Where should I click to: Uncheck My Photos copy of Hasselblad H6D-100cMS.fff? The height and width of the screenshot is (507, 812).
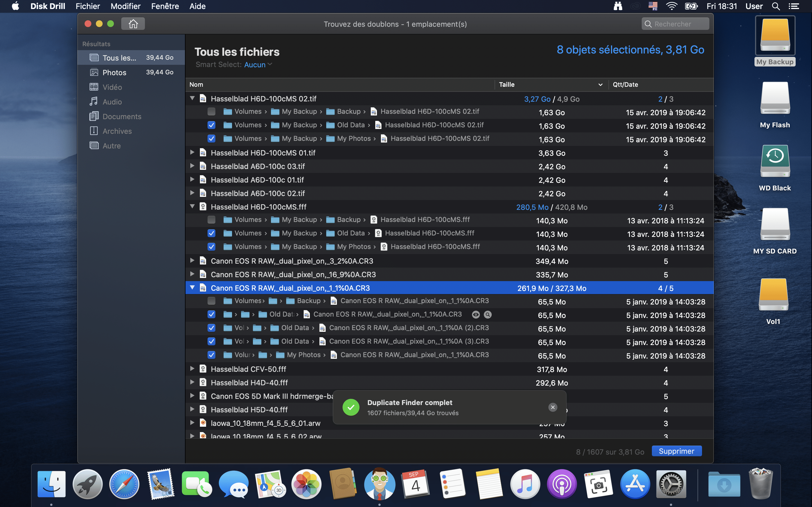pyautogui.click(x=211, y=247)
